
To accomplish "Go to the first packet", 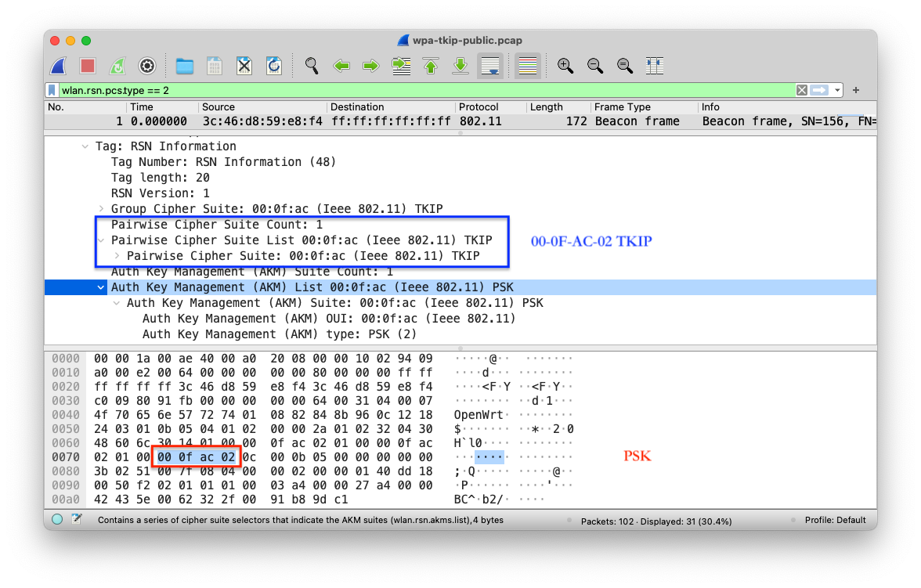I will click(x=431, y=66).
